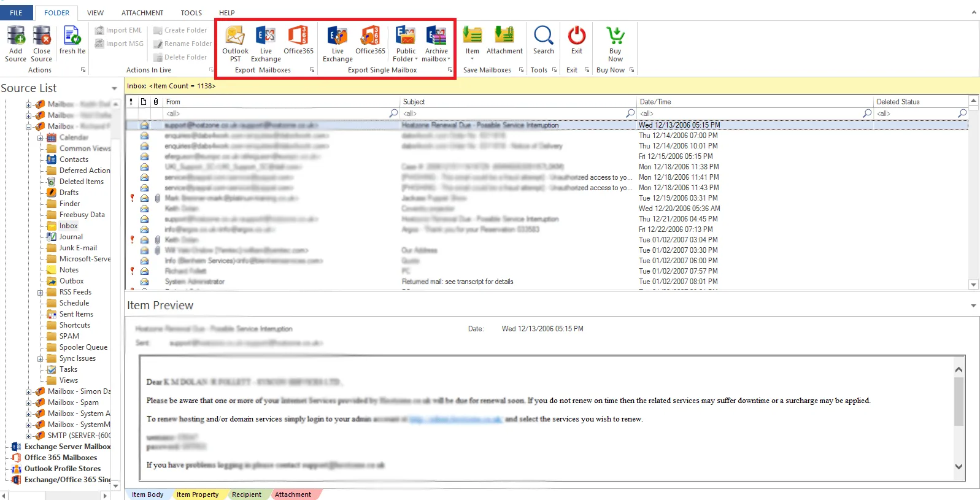Sort messages by the Date/Time column header
Viewport: 980px width, 500px height.
click(755, 102)
